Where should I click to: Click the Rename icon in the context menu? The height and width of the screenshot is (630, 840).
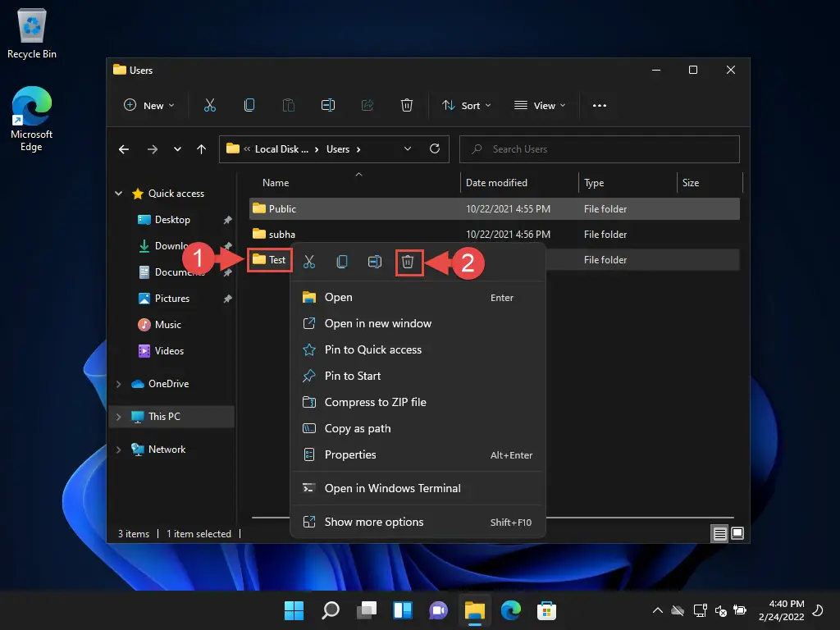pyautogui.click(x=375, y=262)
